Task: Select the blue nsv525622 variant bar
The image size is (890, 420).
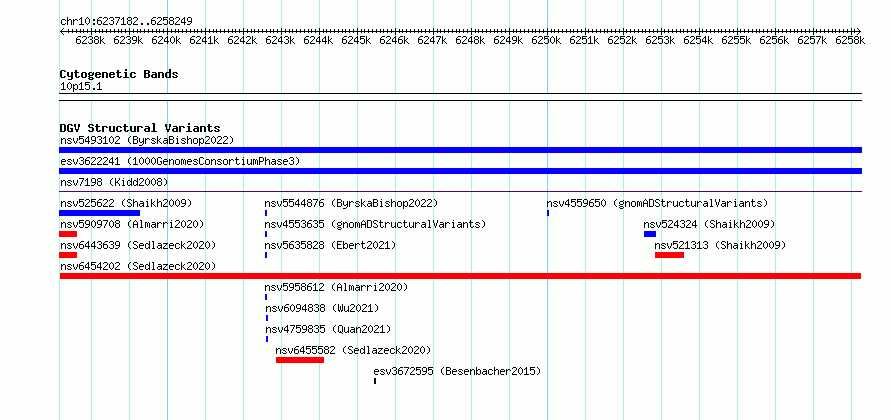Action: point(99,213)
